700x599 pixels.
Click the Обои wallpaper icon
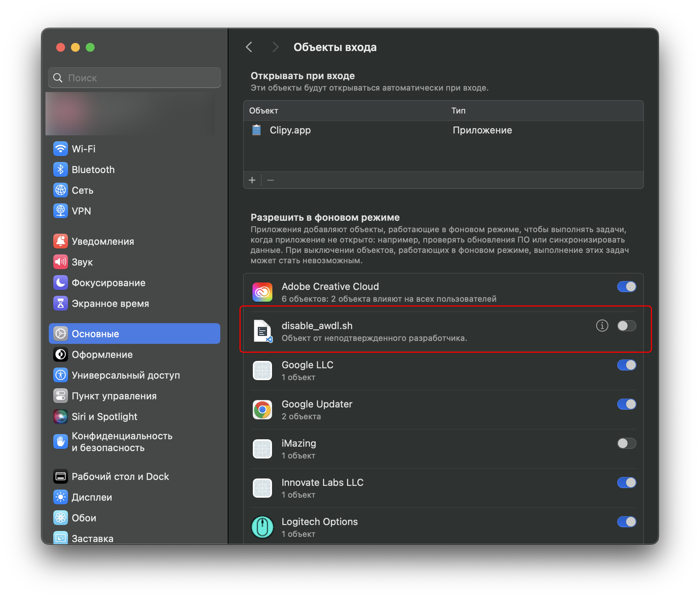[x=61, y=518]
